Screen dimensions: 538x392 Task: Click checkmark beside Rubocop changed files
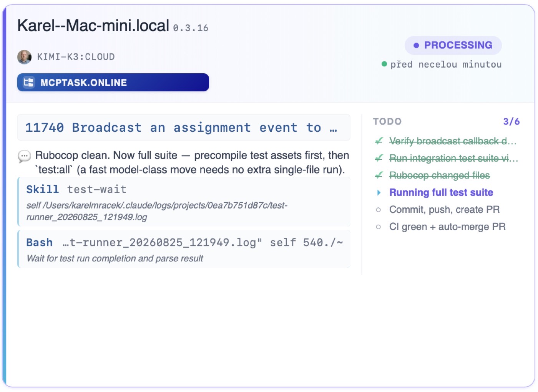(379, 175)
